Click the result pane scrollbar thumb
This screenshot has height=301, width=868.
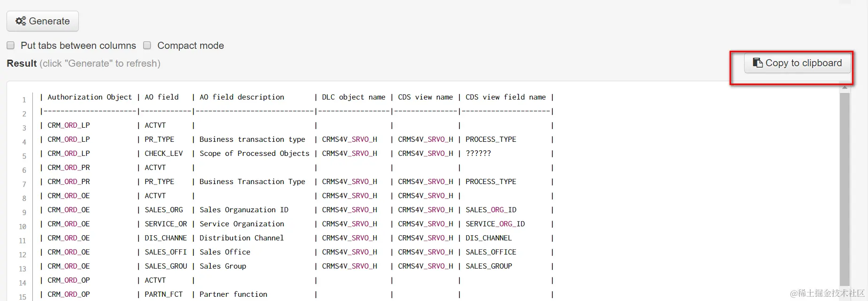845,189
